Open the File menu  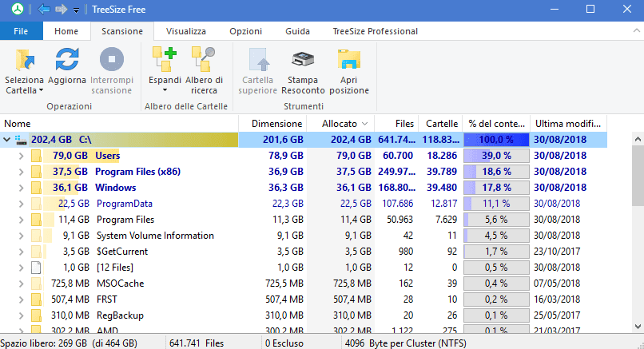(21, 31)
